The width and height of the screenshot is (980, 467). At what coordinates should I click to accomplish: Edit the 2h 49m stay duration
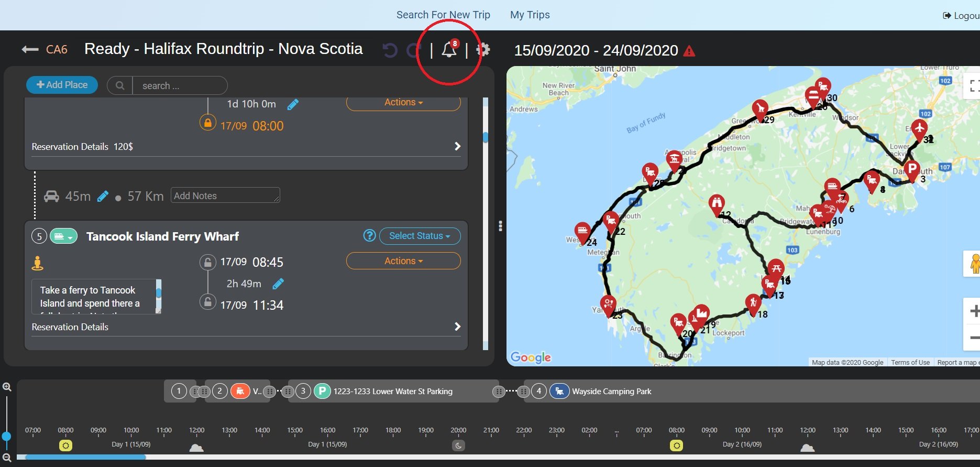pyautogui.click(x=278, y=284)
